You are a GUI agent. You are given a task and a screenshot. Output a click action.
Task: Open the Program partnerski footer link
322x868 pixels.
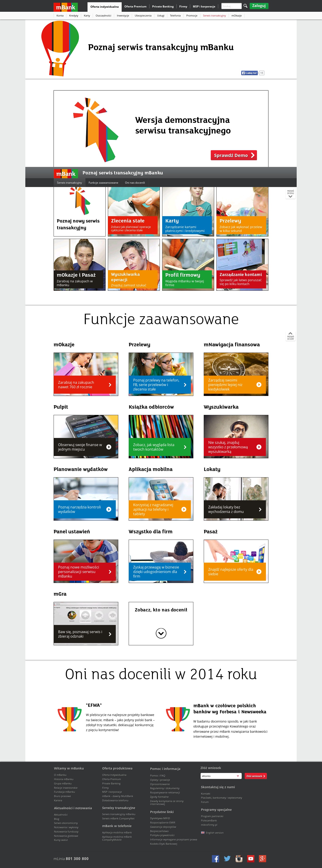[x=212, y=816]
